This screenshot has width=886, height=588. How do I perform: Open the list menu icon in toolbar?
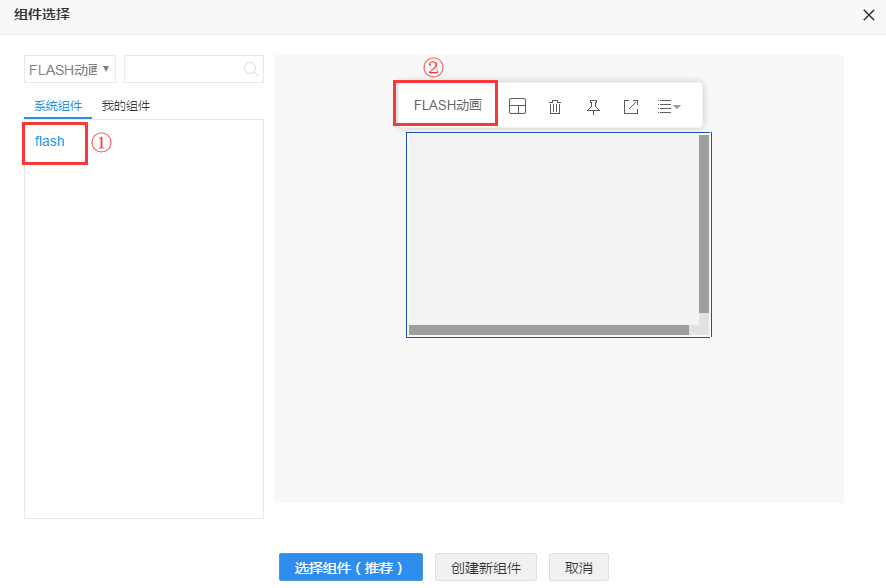point(668,107)
